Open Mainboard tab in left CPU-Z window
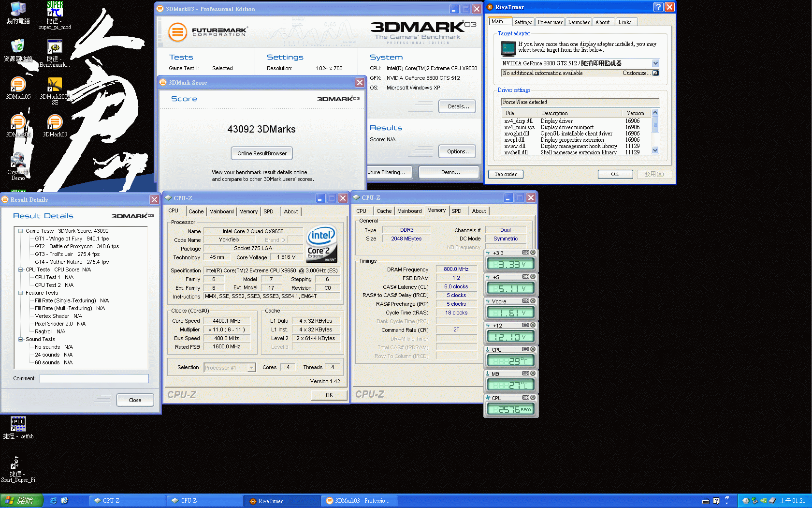Image resolution: width=812 pixels, height=508 pixels. pos(221,211)
